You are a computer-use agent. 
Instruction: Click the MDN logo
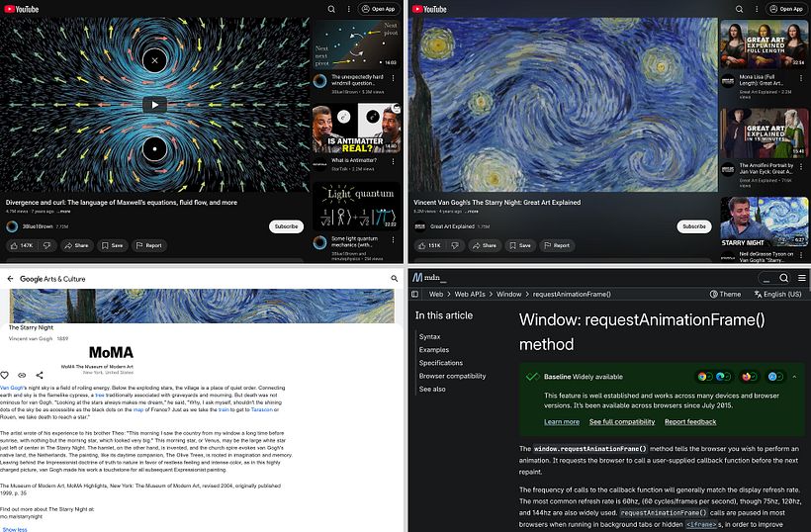(x=429, y=278)
